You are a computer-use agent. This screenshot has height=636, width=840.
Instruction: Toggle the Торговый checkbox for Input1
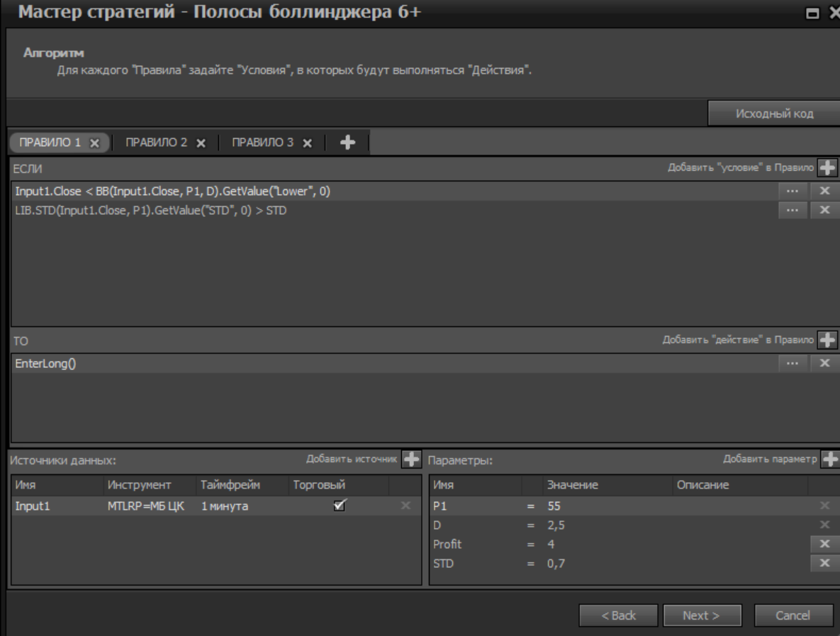341,505
